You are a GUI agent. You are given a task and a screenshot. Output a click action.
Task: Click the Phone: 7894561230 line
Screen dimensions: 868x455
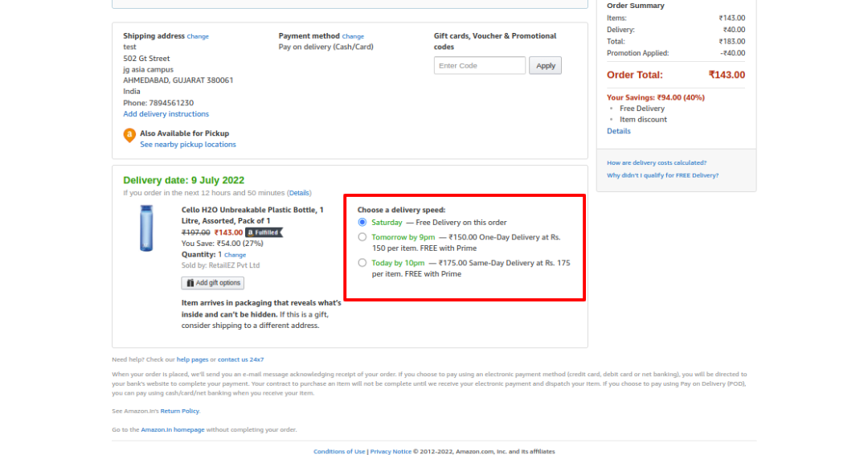(158, 103)
